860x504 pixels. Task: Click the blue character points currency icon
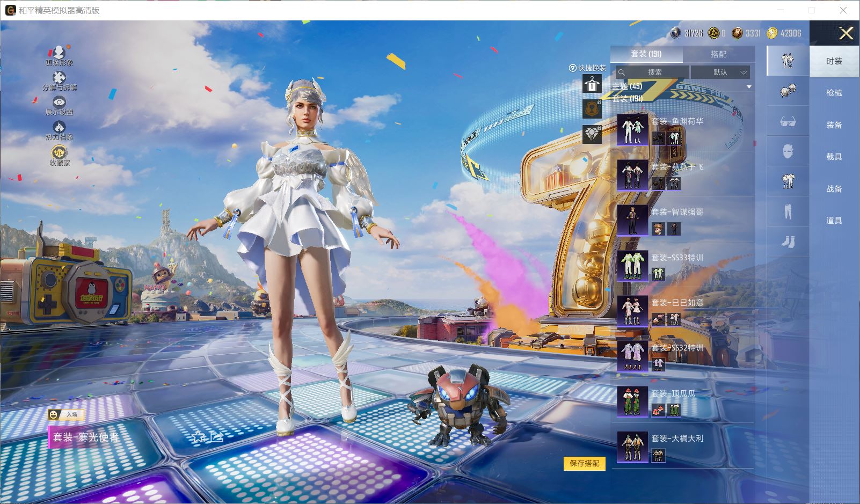point(676,33)
